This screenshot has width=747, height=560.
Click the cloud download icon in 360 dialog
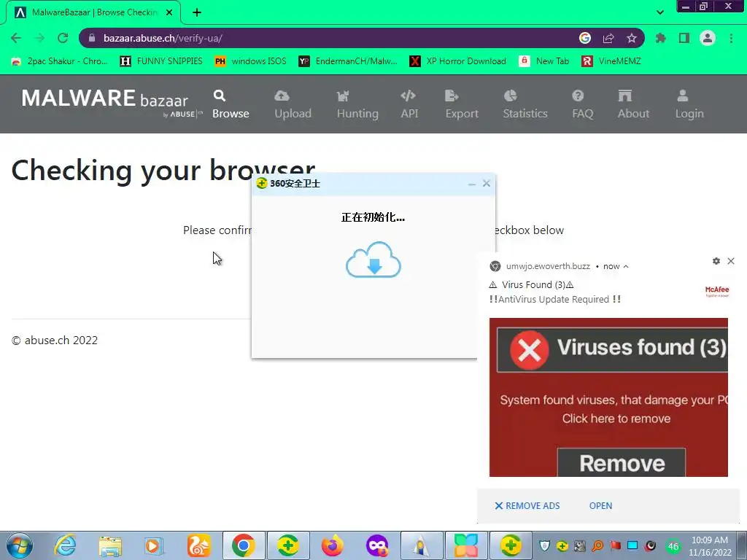[373, 260]
